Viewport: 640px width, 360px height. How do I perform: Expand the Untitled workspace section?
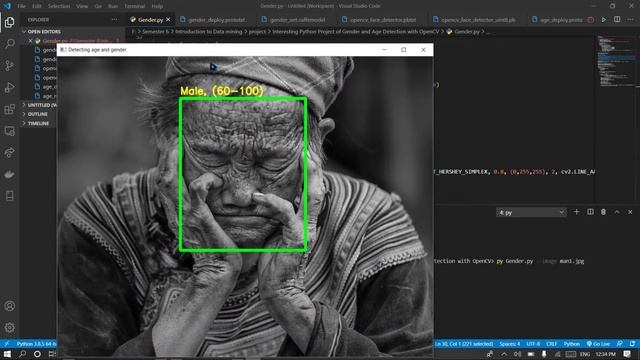pyautogui.click(x=39, y=105)
